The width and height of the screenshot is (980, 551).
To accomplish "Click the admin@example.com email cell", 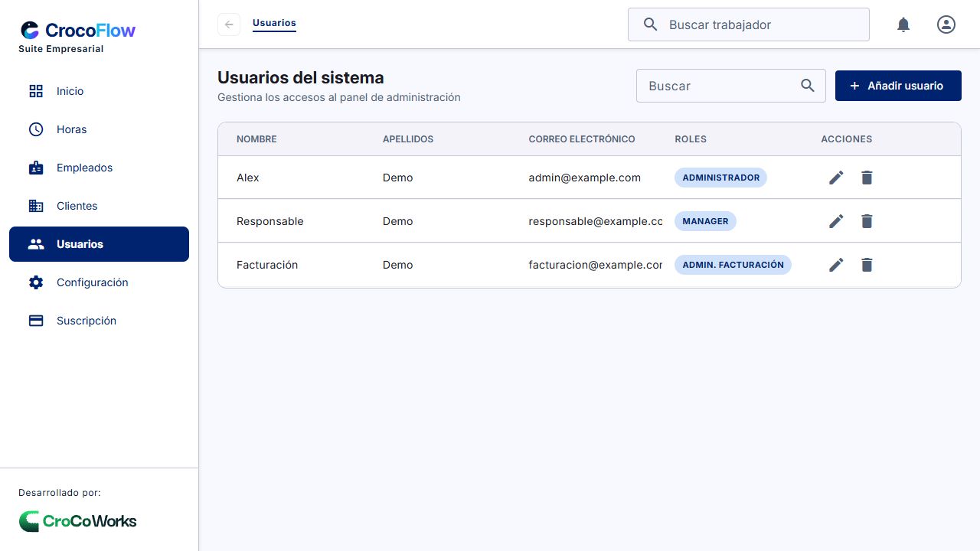I will tap(584, 178).
